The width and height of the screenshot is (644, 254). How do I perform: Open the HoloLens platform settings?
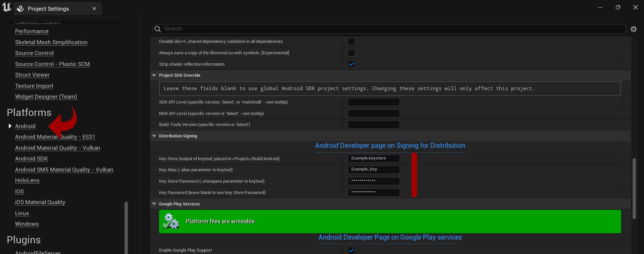click(27, 180)
